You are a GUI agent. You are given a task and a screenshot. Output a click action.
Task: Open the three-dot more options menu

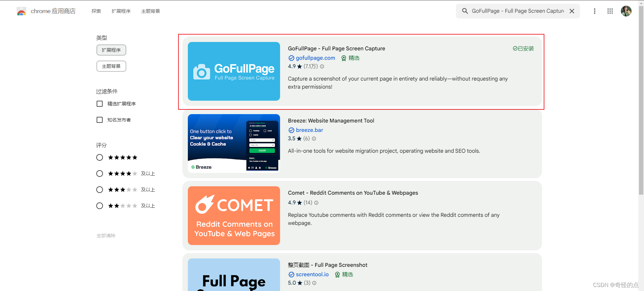594,11
